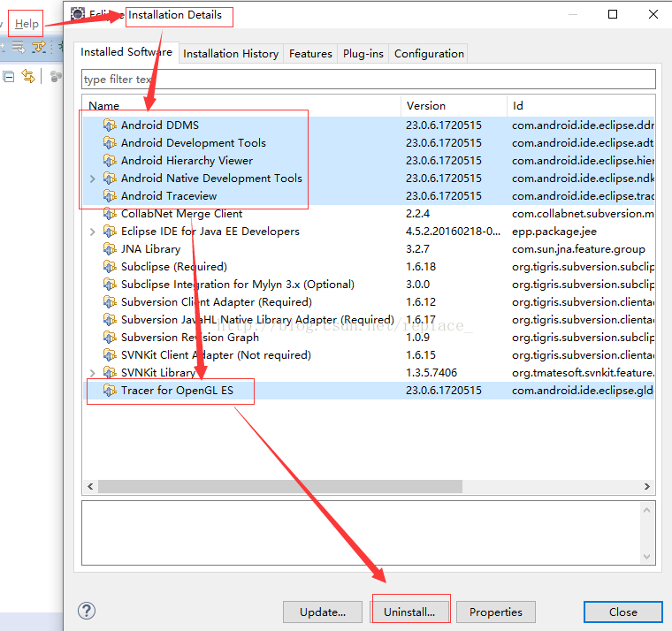The height and width of the screenshot is (631, 672).
Task: Open the Installation History tab
Action: coord(231,54)
